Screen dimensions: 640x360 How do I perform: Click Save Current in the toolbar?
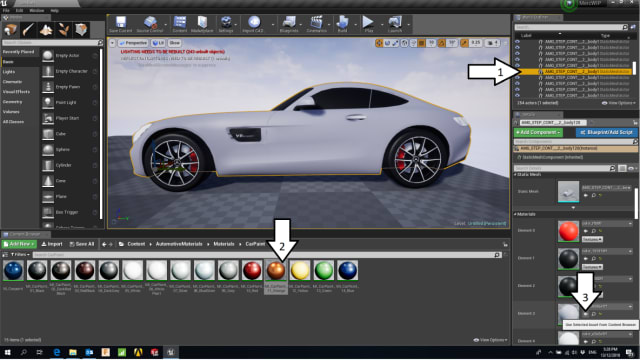120,24
